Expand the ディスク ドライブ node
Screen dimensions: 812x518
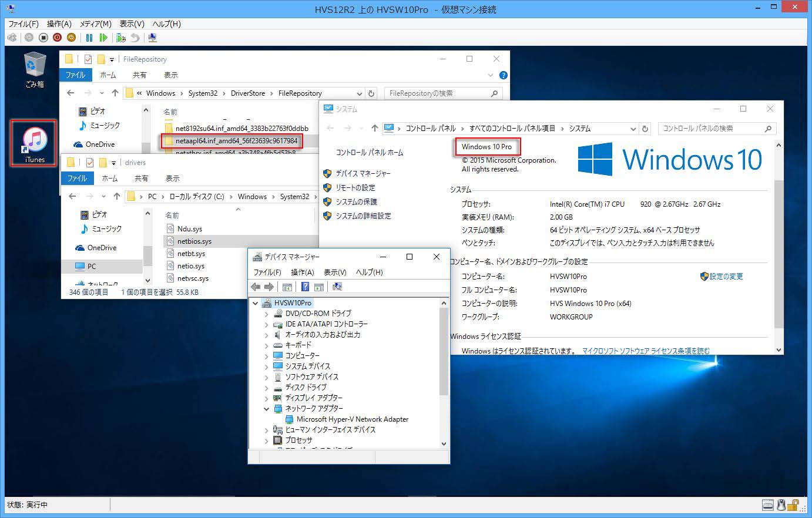266,388
